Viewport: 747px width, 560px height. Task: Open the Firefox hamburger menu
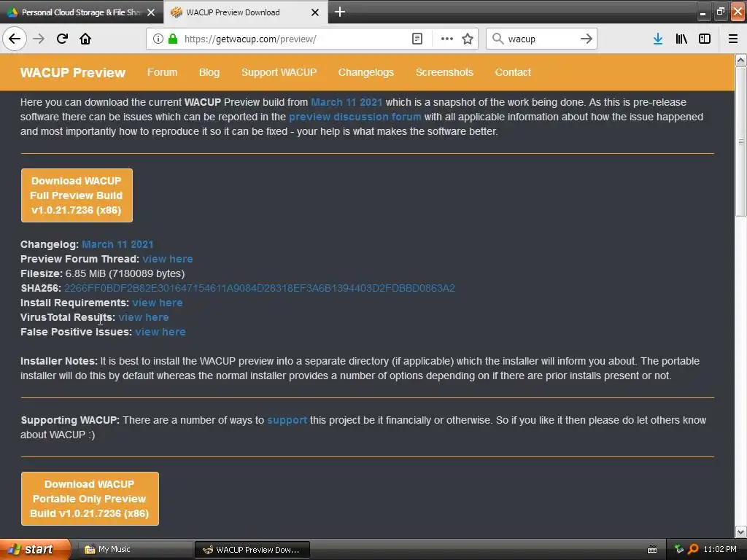click(732, 39)
